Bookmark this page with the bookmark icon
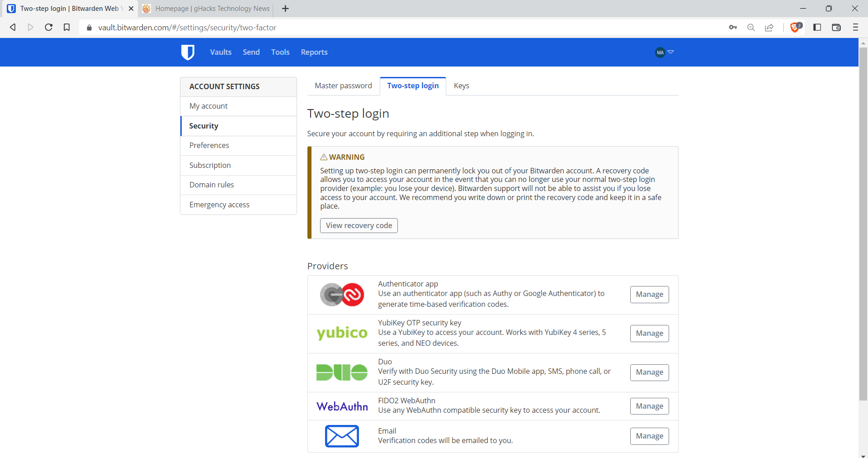This screenshot has width=868, height=458. (67, 28)
